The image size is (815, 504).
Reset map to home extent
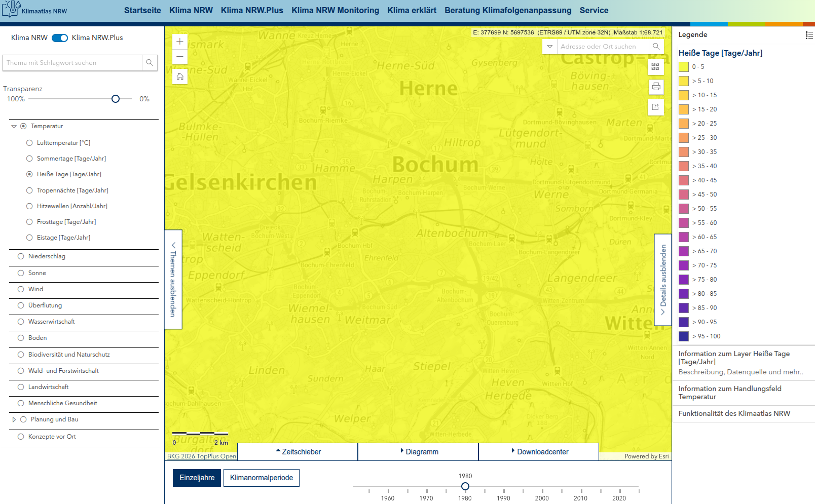pyautogui.click(x=180, y=76)
